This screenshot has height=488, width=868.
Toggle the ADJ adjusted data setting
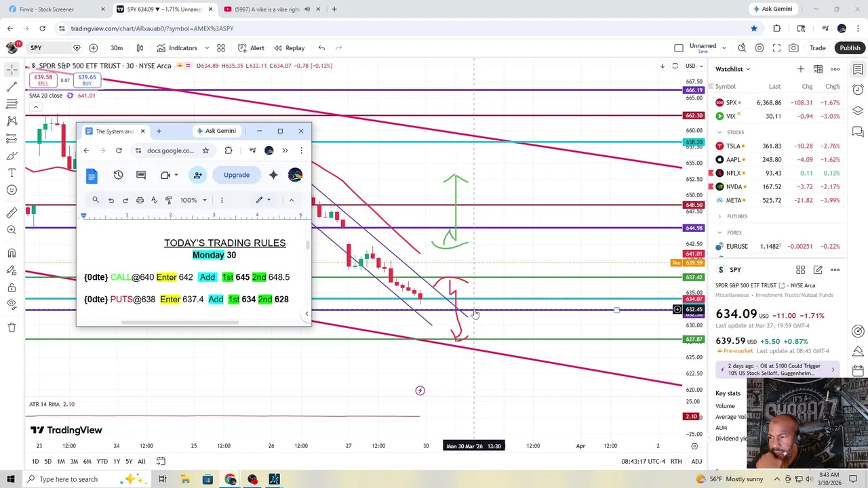(696, 462)
